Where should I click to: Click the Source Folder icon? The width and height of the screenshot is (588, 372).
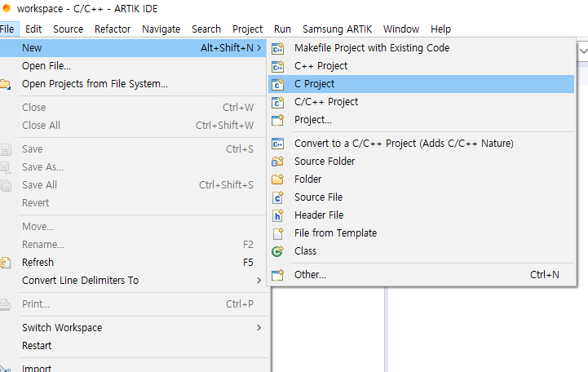point(278,162)
